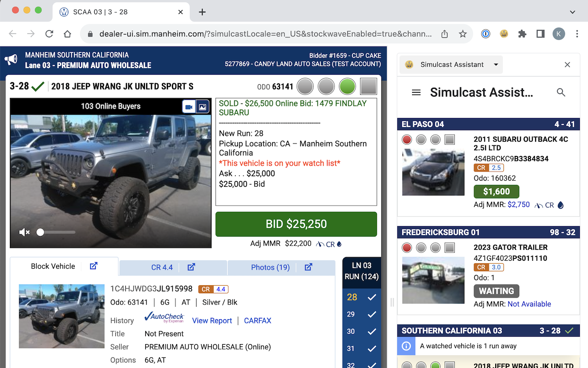Click the megaphone announcements icon in Manheim header

[x=11, y=60]
